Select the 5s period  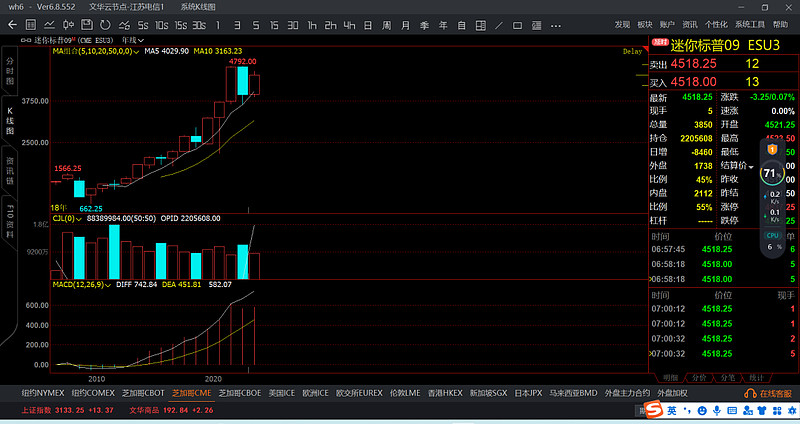pyautogui.click(x=143, y=25)
